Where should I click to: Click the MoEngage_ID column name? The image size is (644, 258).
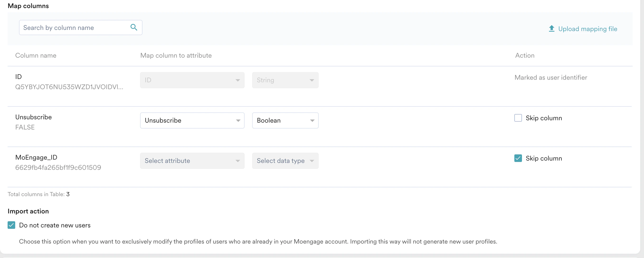pos(36,157)
